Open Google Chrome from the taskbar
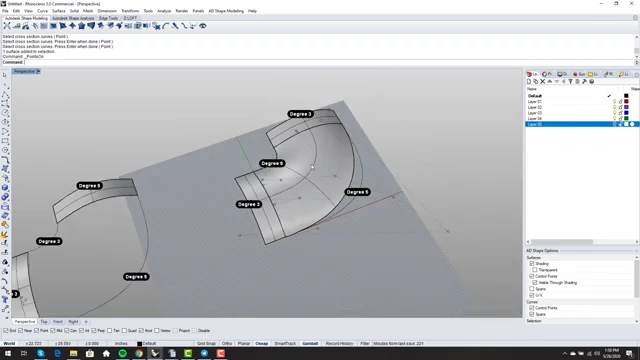This screenshot has height=360, width=640. (x=139, y=353)
